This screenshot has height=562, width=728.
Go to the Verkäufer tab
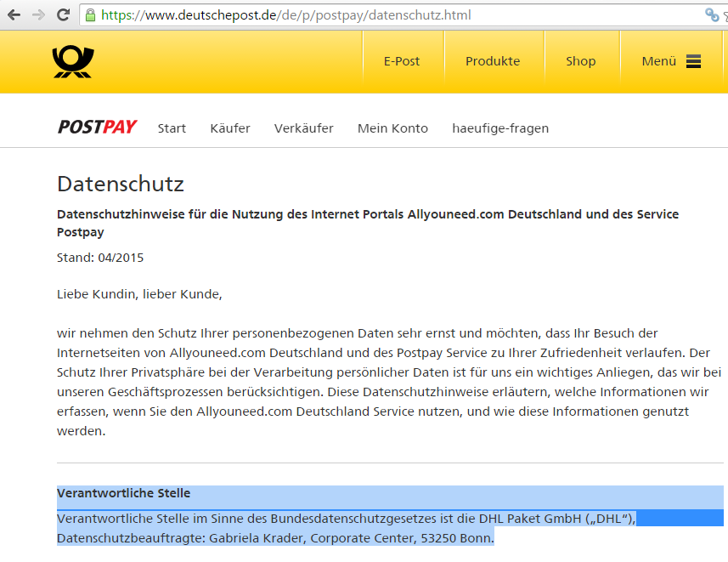pyautogui.click(x=303, y=128)
